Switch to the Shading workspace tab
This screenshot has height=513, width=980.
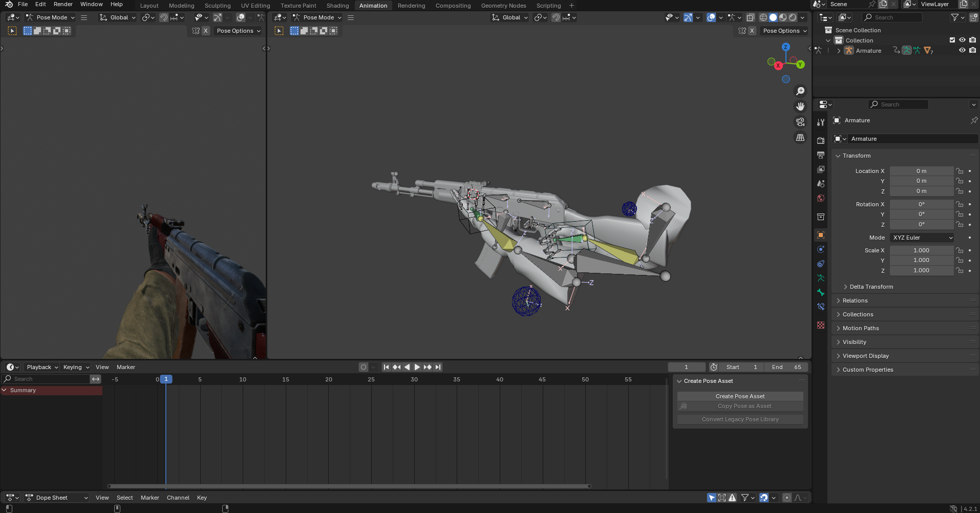[337, 6]
